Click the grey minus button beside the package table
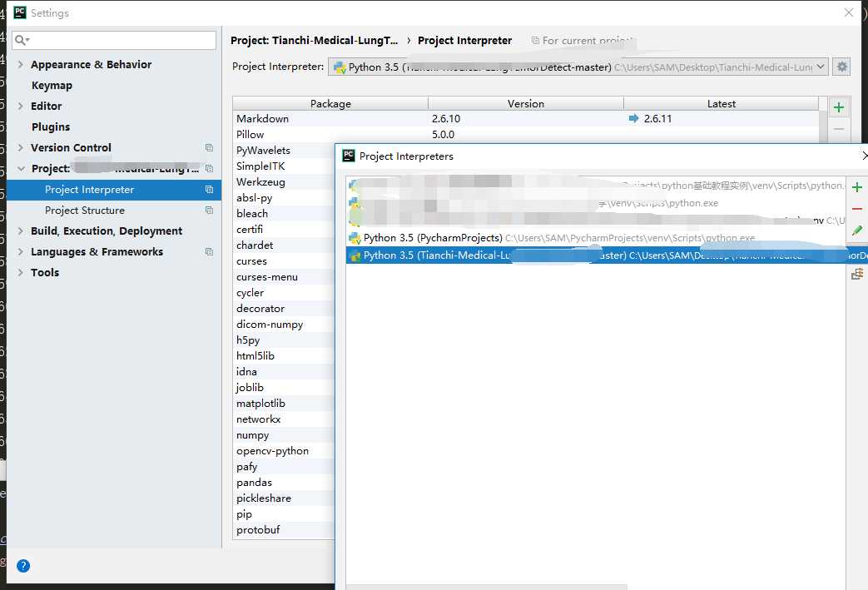The image size is (868, 590). pyautogui.click(x=839, y=129)
